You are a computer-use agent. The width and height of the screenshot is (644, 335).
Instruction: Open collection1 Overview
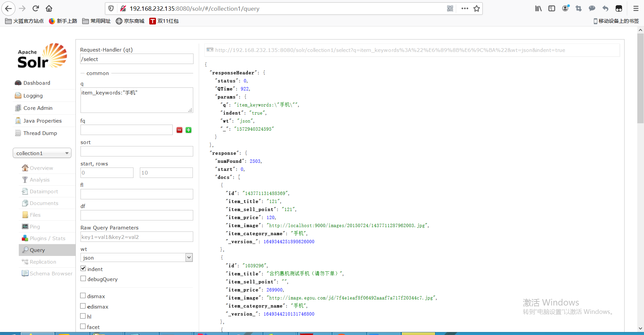tap(41, 168)
